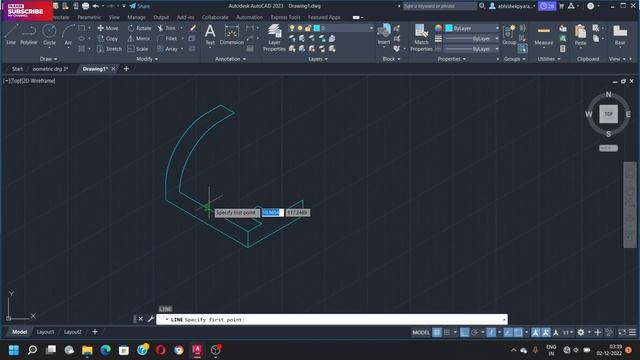The image size is (640, 360).
Task: Select the Polyline tool
Action: click(x=29, y=34)
